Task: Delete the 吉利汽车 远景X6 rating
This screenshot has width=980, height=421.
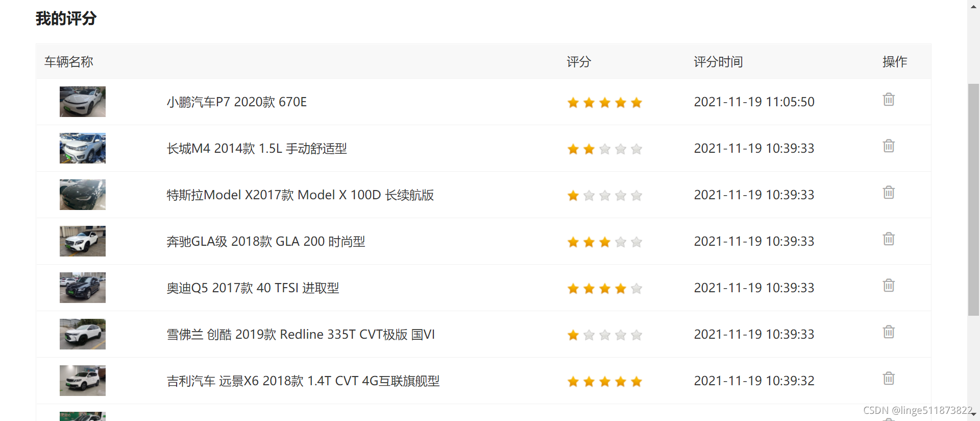Action: click(889, 378)
